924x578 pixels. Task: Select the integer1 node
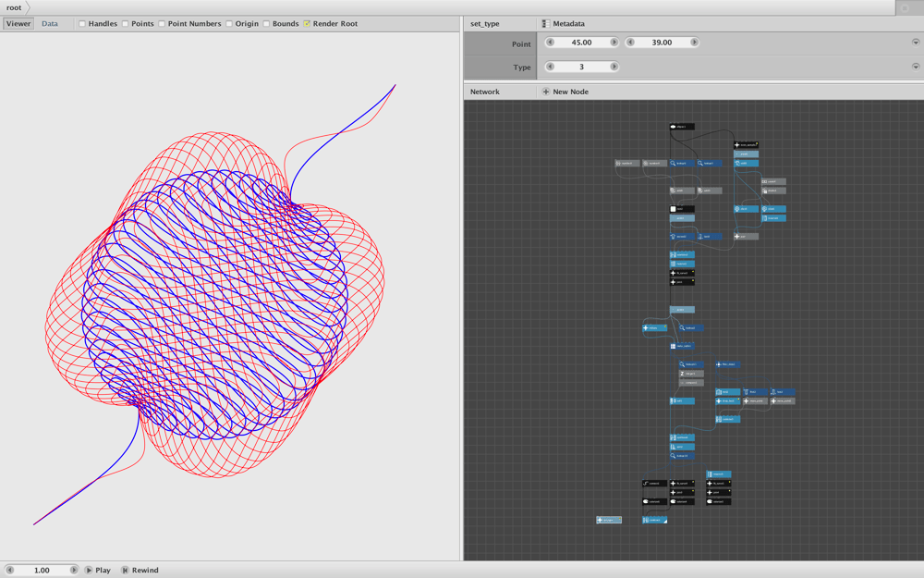(691, 374)
